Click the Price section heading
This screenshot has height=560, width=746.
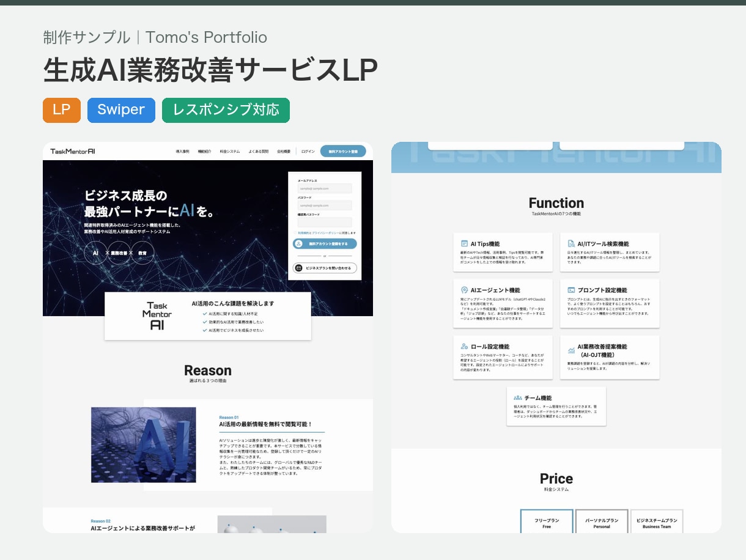(556, 479)
